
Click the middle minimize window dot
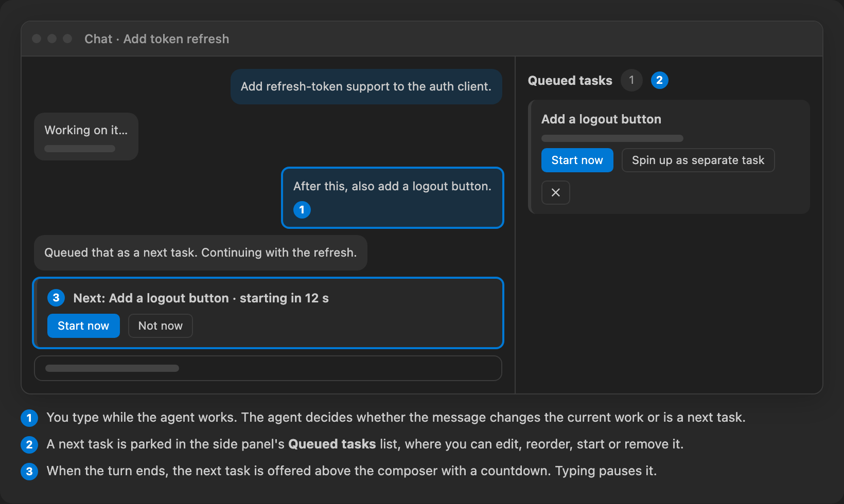[x=52, y=39]
